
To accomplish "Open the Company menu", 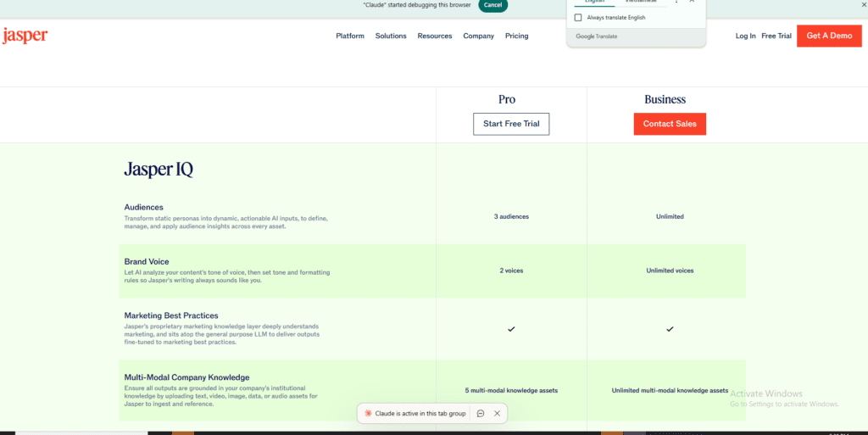I will 478,36.
